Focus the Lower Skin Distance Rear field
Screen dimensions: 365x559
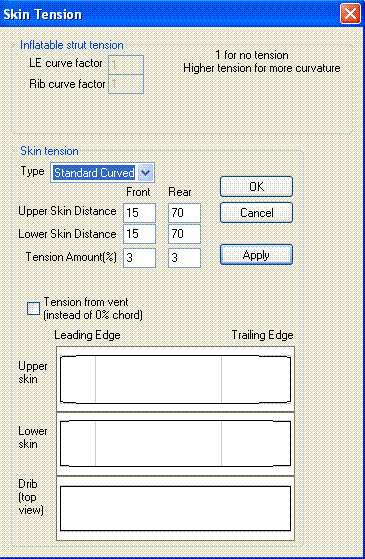(x=184, y=234)
